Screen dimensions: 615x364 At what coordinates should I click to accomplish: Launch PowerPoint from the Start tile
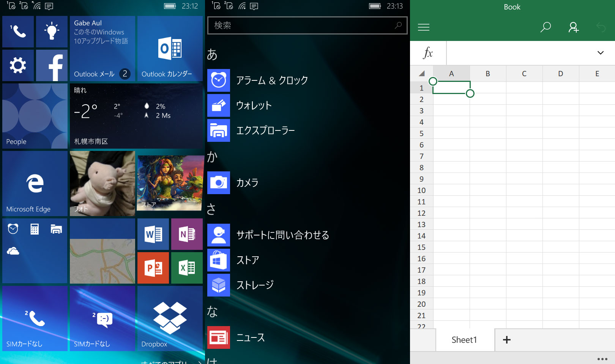(153, 268)
